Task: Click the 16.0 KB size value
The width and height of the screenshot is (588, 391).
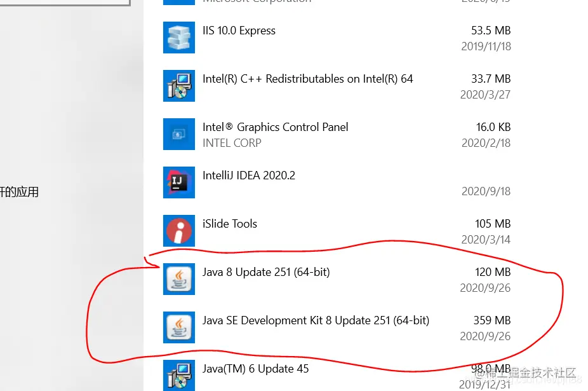Action: (x=493, y=127)
